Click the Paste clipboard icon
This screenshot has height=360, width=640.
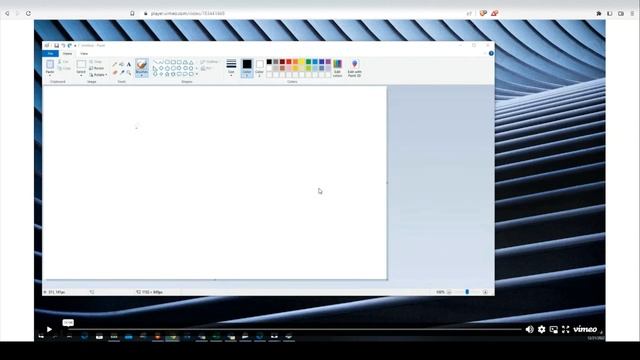50,64
